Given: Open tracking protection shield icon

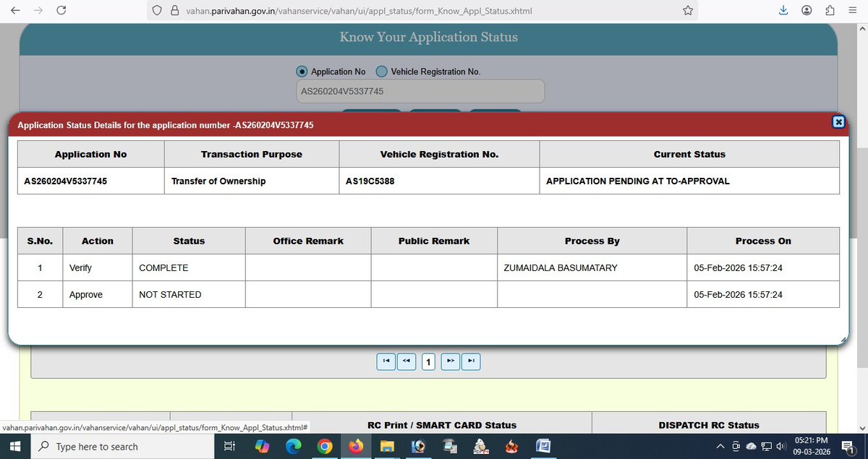Looking at the screenshot, I should (x=157, y=12).
